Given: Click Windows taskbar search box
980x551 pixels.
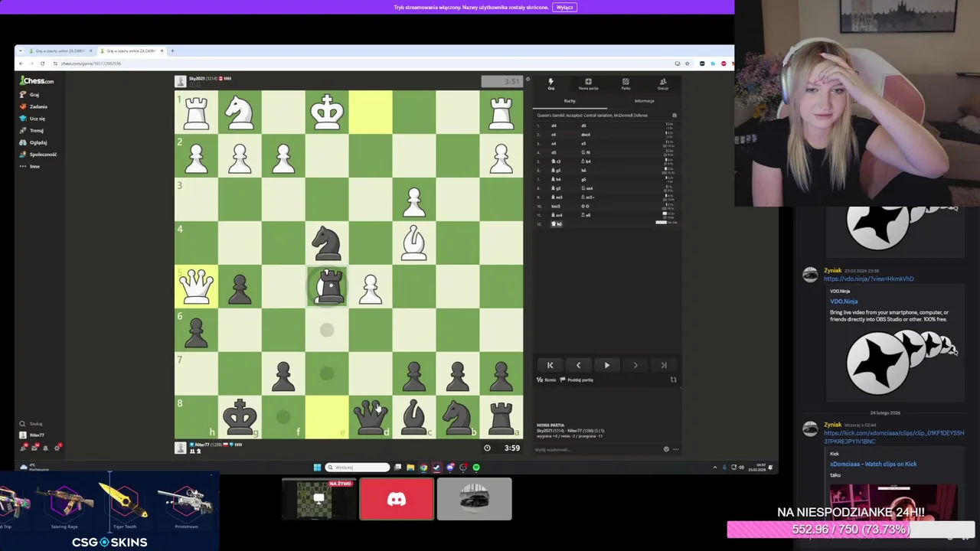Looking at the screenshot, I should pyautogui.click(x=358, y=467).
